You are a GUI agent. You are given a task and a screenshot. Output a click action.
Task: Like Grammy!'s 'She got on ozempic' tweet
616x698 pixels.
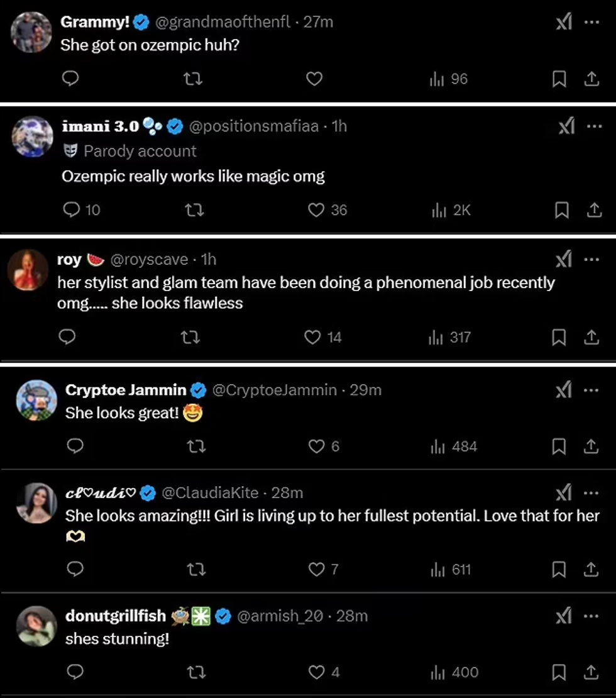coord(314,79)
